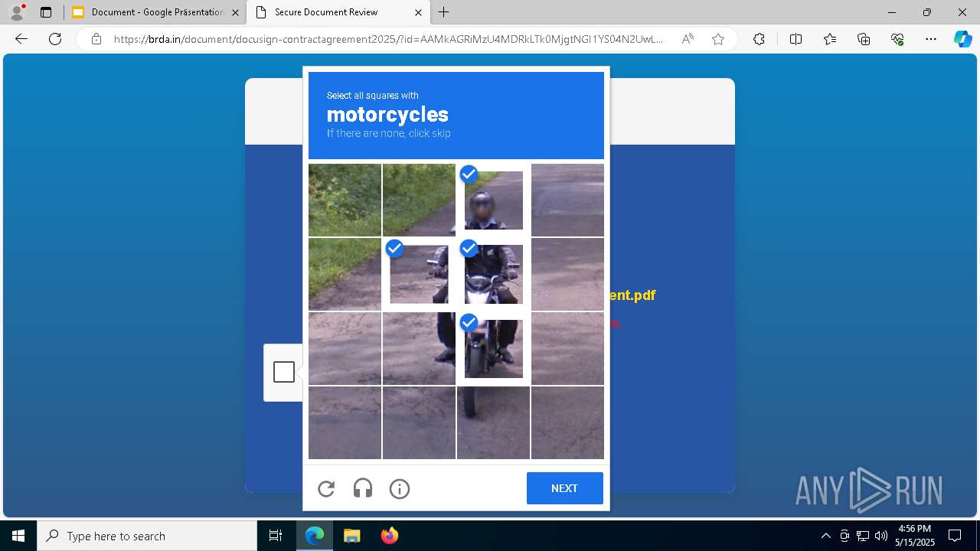Open the Extensions puzzle icon
980x551 pixels.
click(x=759, y=39)
